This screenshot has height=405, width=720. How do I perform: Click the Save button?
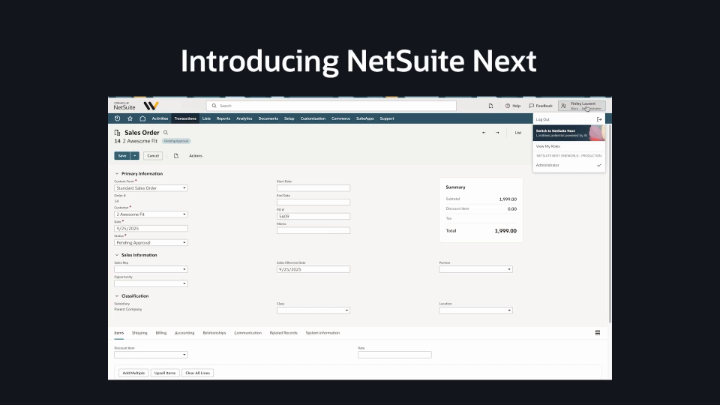point(122,156)
